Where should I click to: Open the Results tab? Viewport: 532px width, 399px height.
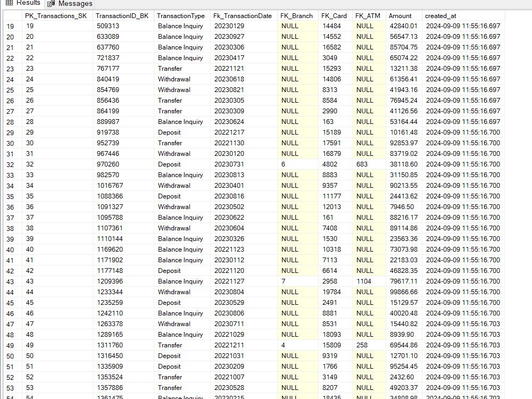pyautogui.click(x=23, y=3)
